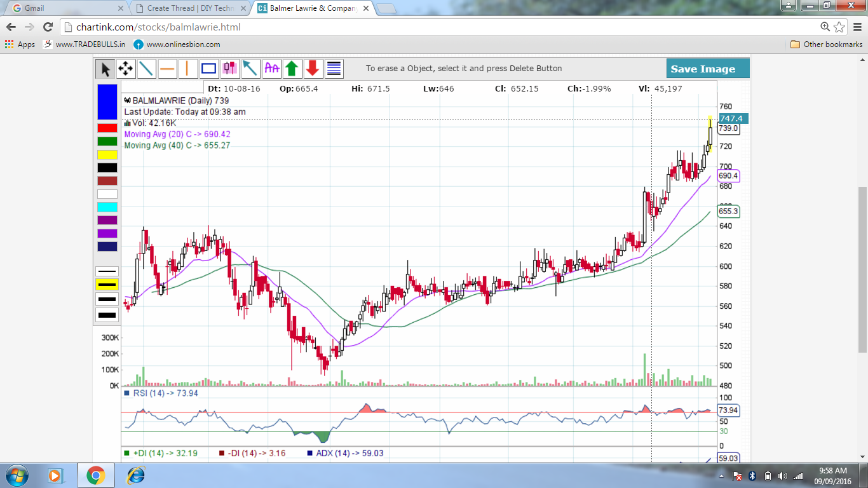
Task: Open the Other bookmarks folder
Action: [826, 44]
